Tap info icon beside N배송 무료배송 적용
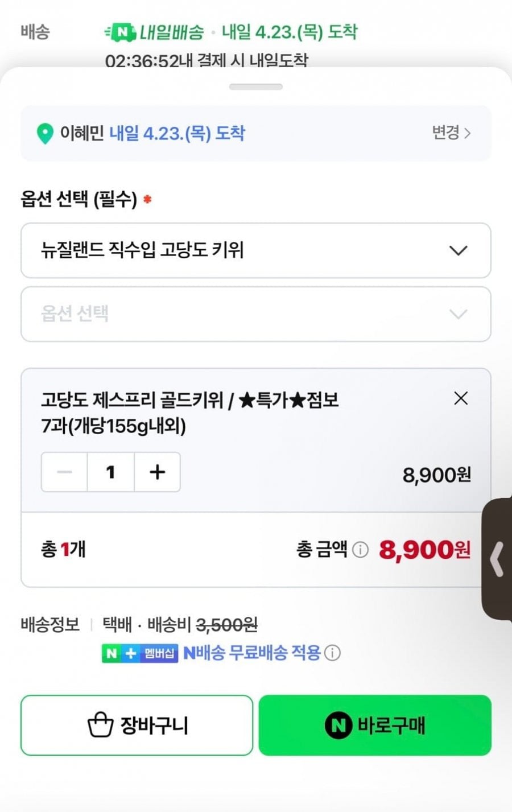512x812 pixels. 332,653
